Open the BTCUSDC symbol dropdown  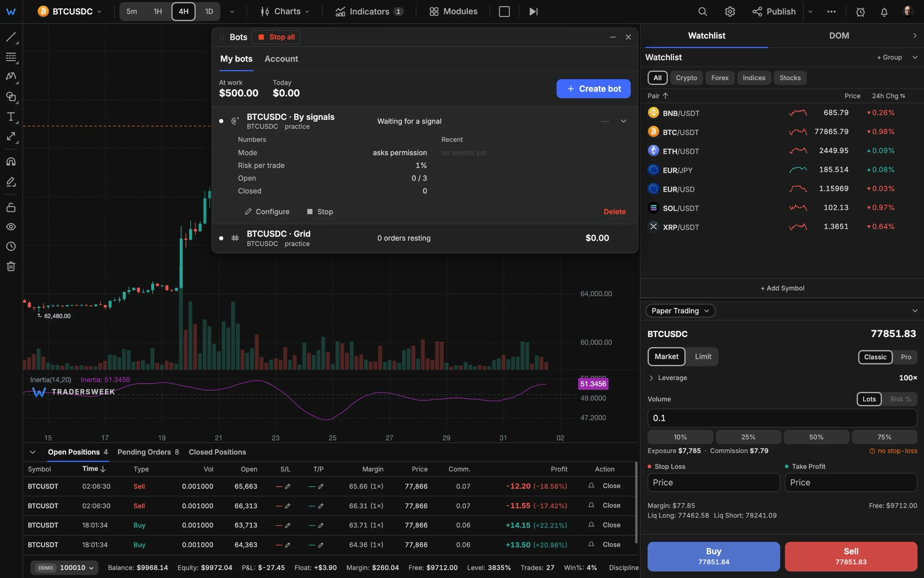pos(70,12)
